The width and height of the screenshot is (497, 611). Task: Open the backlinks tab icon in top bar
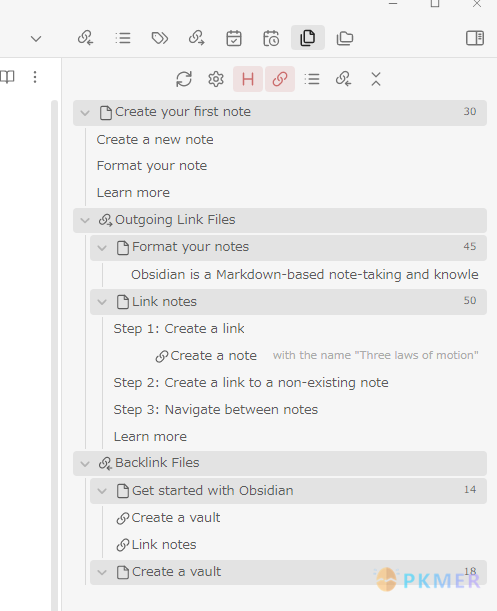(85, 38)
